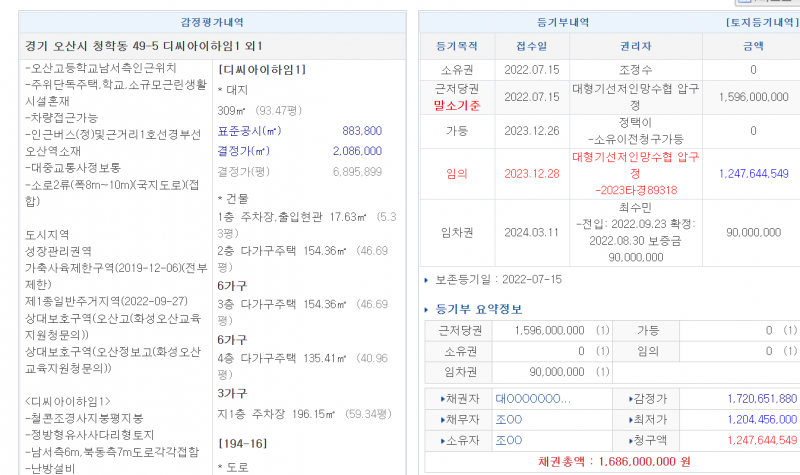Click the 채무자 name 조OO
Screen dimensions: 800x475
tap(508, 419)
